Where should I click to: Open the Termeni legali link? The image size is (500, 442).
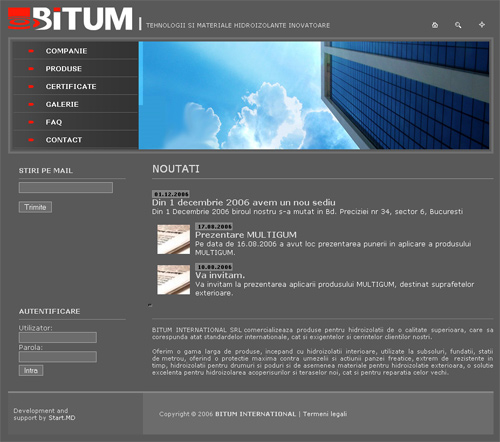coord(325,414)
